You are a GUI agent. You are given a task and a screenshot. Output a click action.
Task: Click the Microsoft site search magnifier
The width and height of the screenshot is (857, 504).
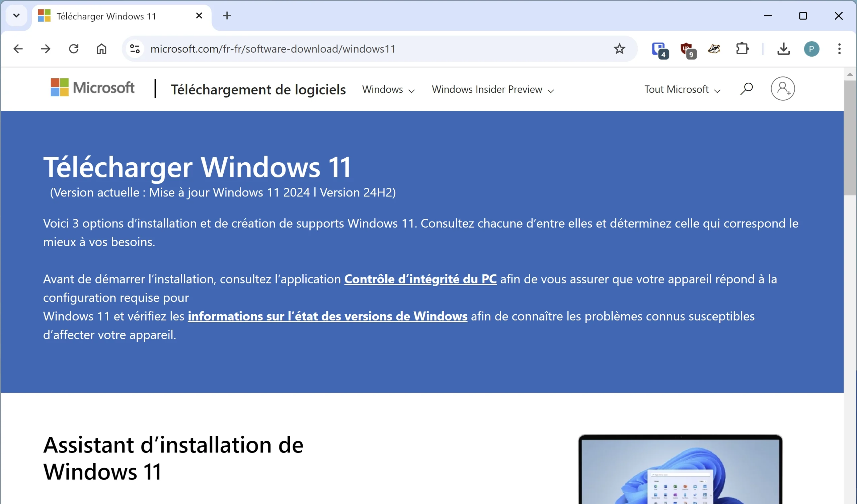[747, 89]
